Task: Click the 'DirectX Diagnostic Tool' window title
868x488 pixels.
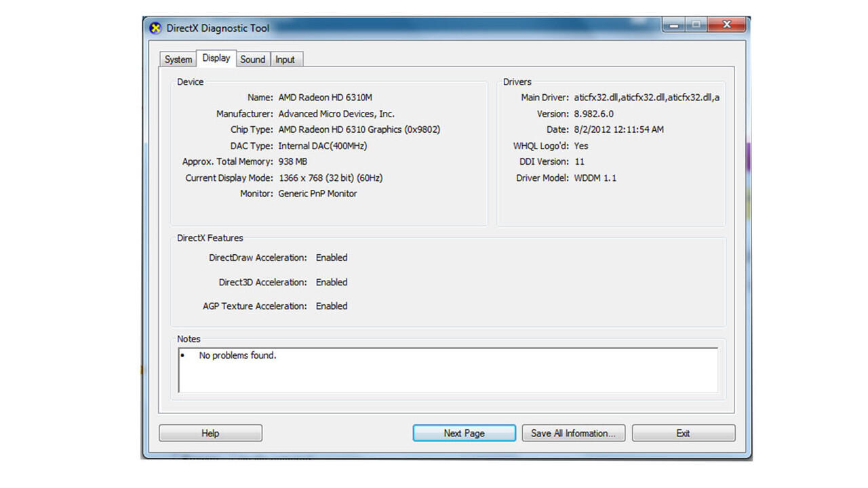Action: [218, 28]
